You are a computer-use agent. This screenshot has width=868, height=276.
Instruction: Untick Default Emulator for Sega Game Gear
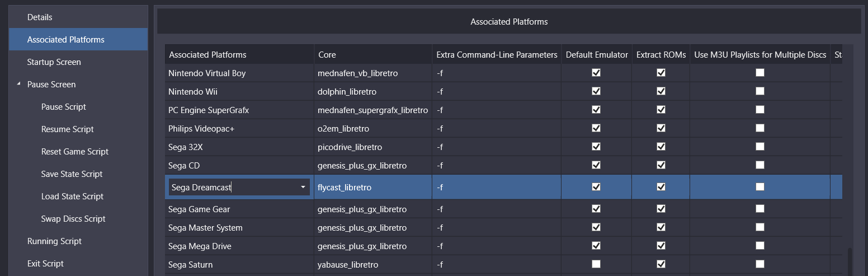coord(596,209)
